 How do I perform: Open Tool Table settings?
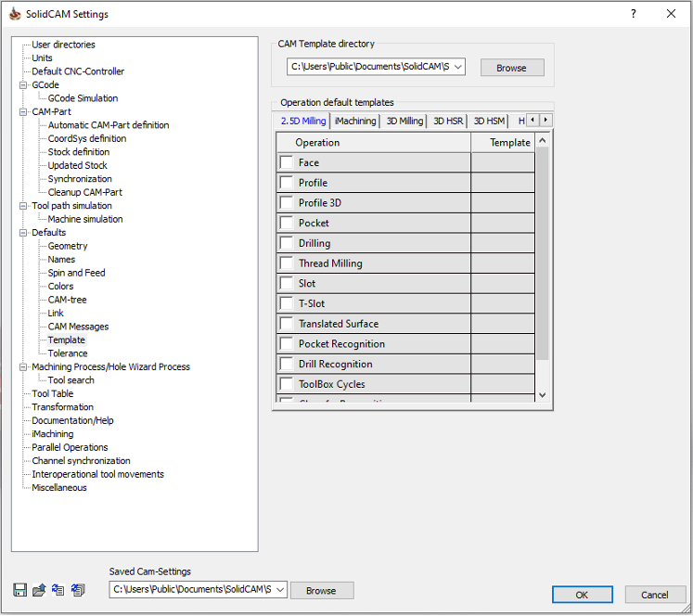[53, 393]
